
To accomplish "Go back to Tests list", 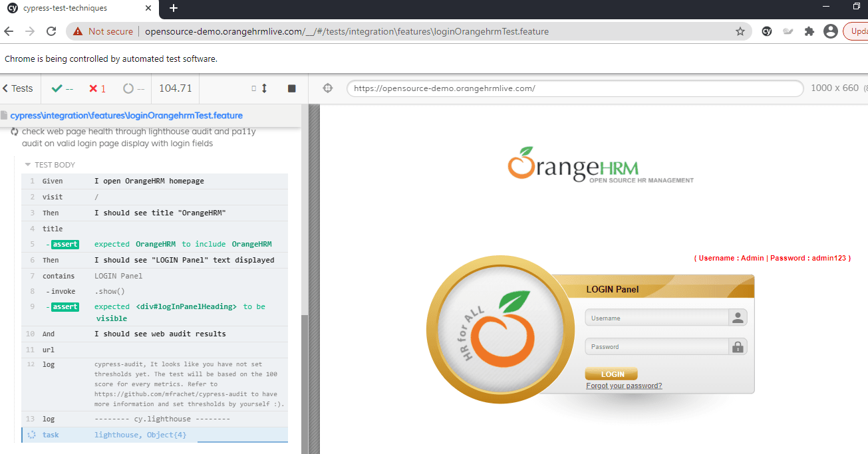I will point(17,88).
